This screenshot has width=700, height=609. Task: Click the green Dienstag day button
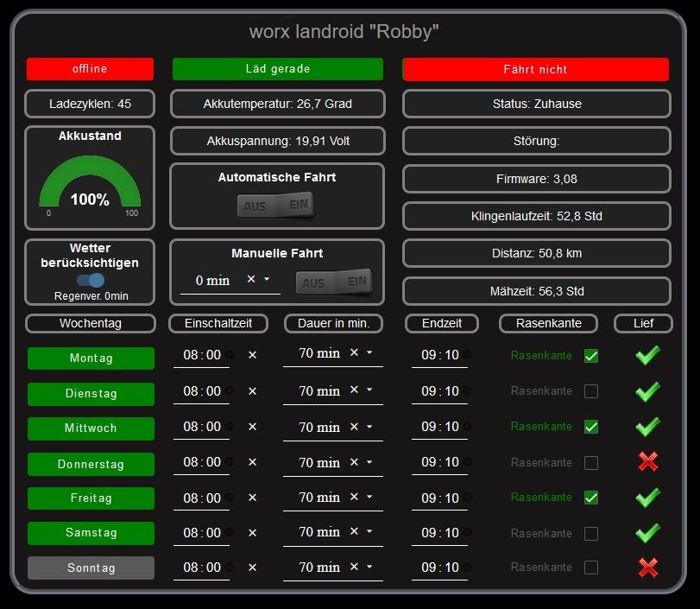pos(91,394)
